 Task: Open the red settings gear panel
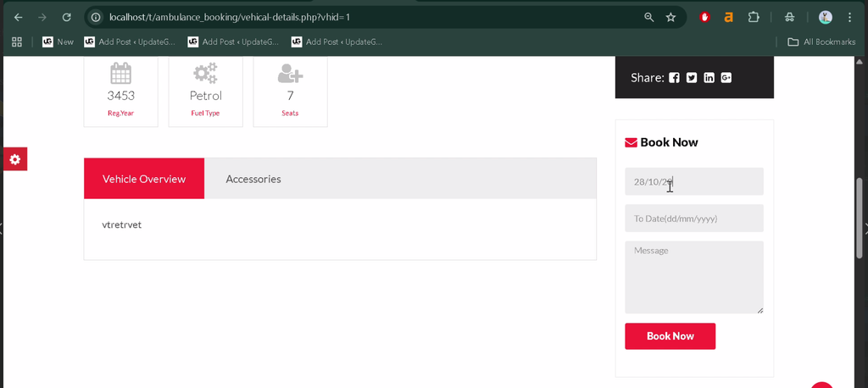click(15, 159)
